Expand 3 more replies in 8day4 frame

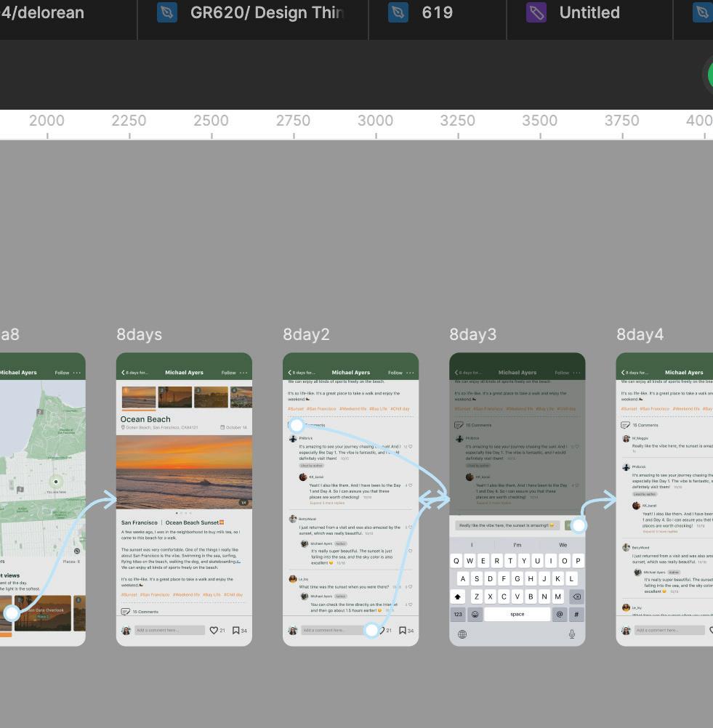pos(661,532)
